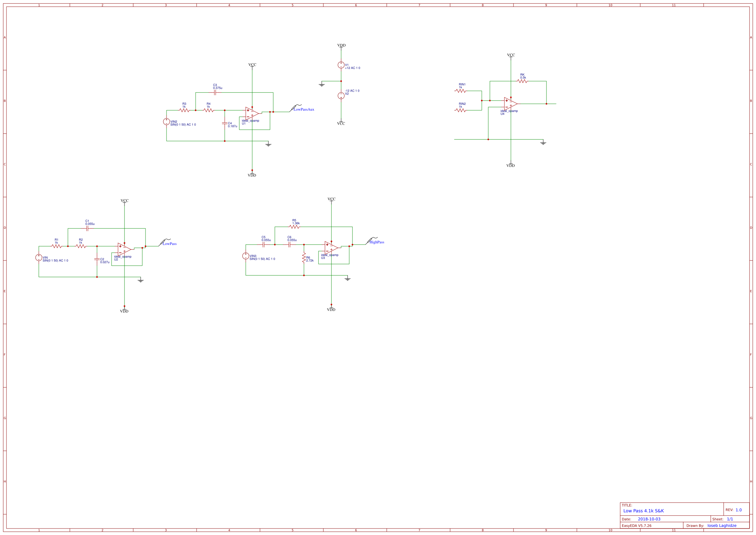Select resistor R1 symbol
This screenshot has height=535, width=756.
coord(57,246)
